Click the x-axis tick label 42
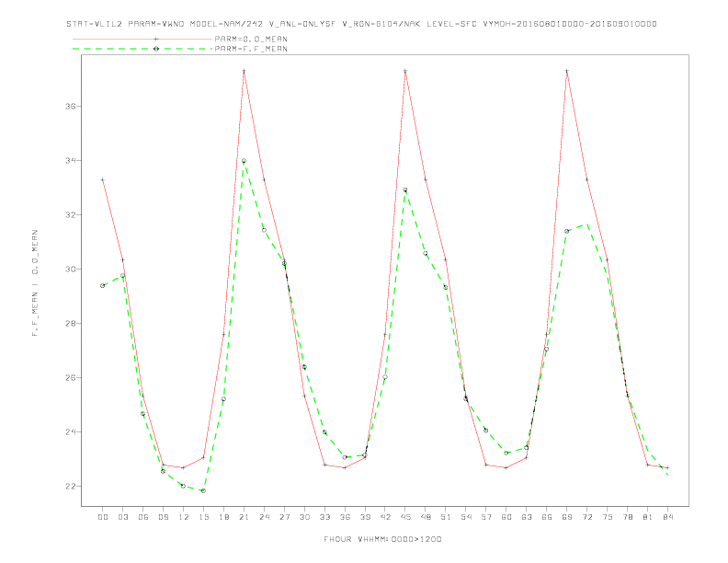Image resolution: width=728 pixels, height=563 pixels. pos(385,517)
